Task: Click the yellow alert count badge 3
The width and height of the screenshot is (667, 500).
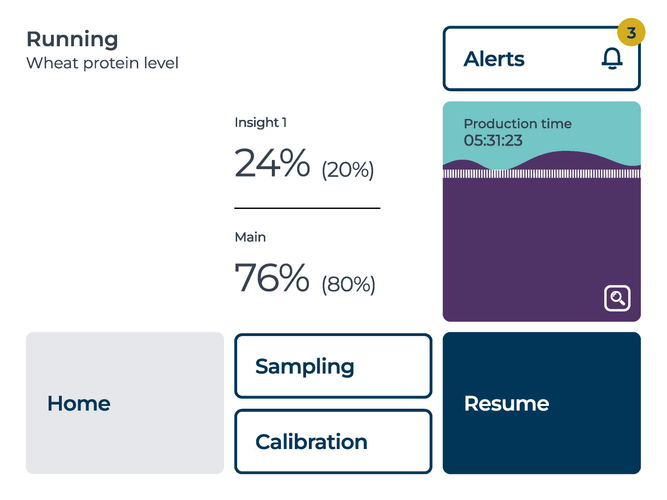Action: pos(631,32)
